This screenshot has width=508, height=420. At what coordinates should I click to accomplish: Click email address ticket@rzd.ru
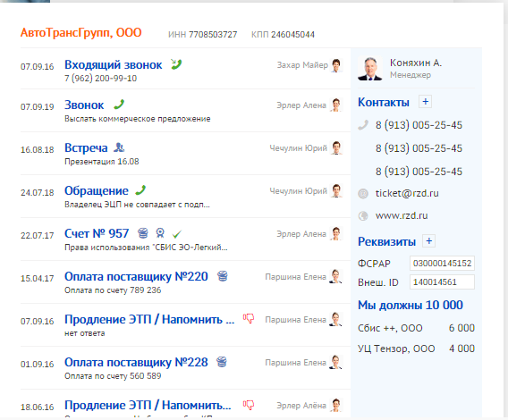(x=407, y=193)
